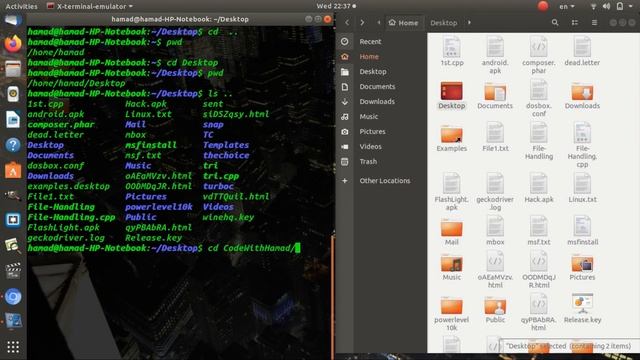Image resolution: width=640 pixels, height=360 pixels.
Task: Open the Files app in the dock
Action: (x=13, y=69)
